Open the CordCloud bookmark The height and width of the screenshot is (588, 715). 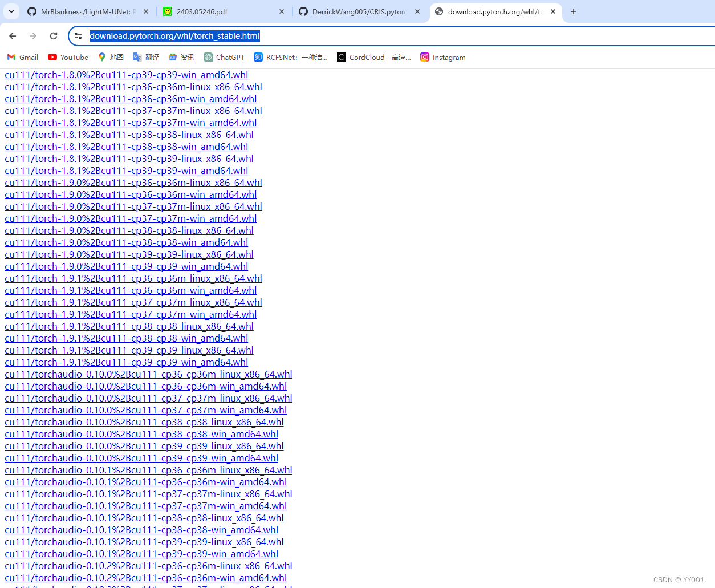coord(373,57)
